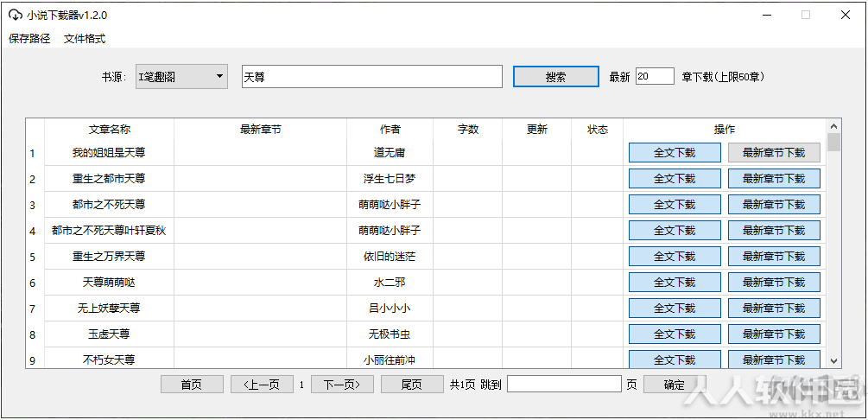Click the 跳到 page number input field

click(564, 384)
